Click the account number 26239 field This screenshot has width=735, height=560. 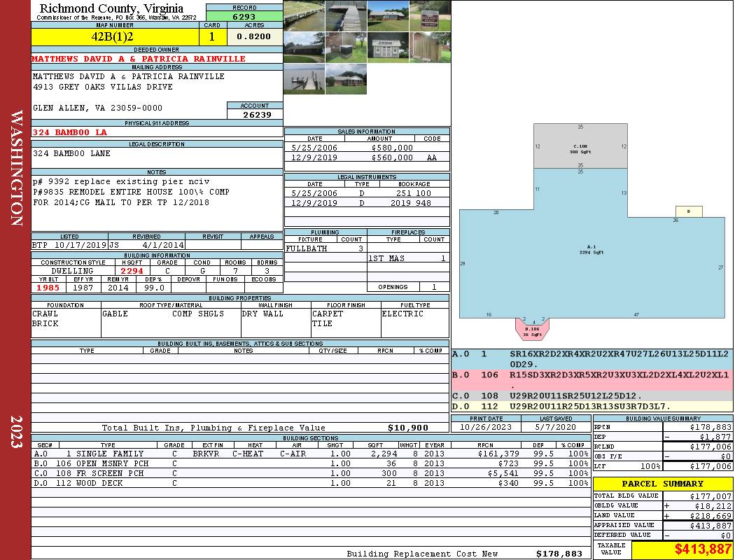(x=255, y=114)
